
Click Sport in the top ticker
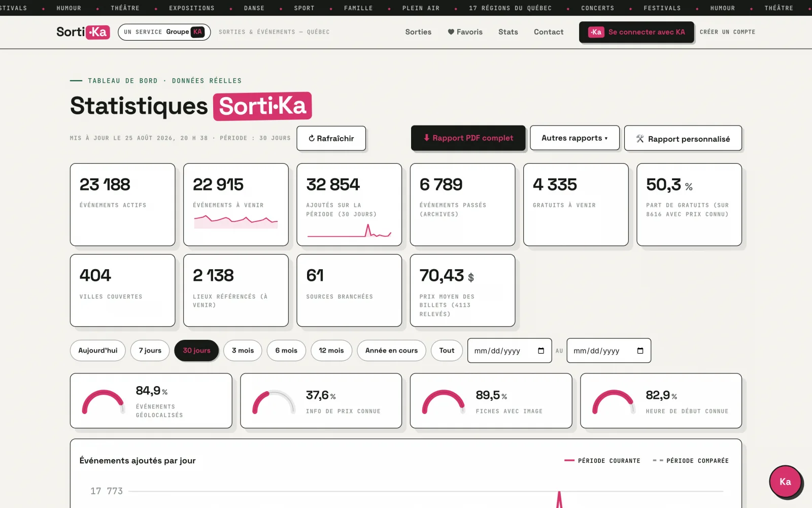[x=304, y=8]
